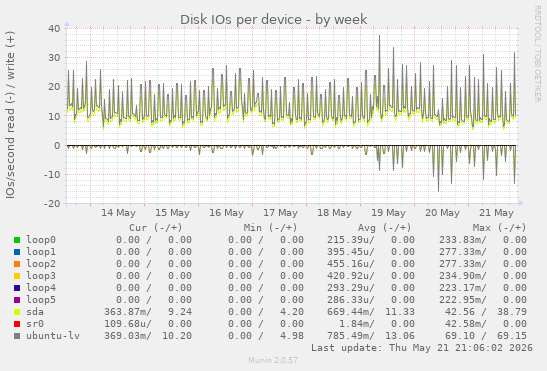Click the 14 May axis label
Screen dimensions: 547x371
[x=118, y=213]
